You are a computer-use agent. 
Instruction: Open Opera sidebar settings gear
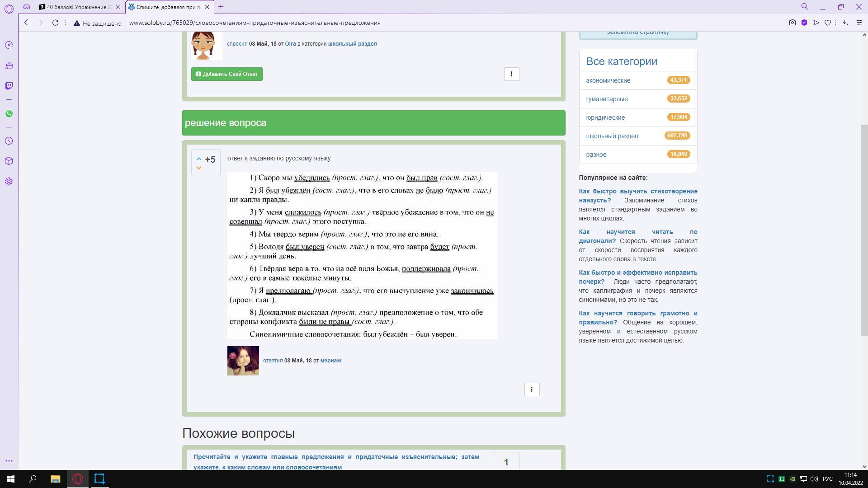tap(9, 182)
